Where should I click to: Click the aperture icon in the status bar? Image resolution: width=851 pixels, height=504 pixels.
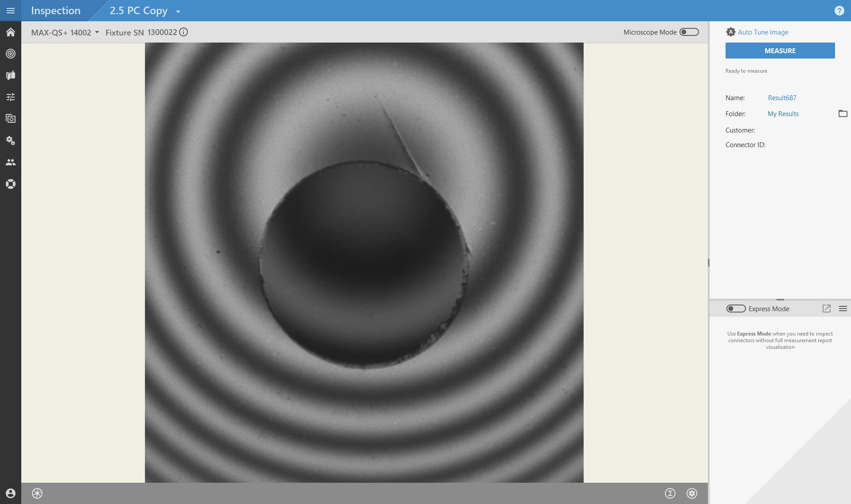click(x=37, y=493)
